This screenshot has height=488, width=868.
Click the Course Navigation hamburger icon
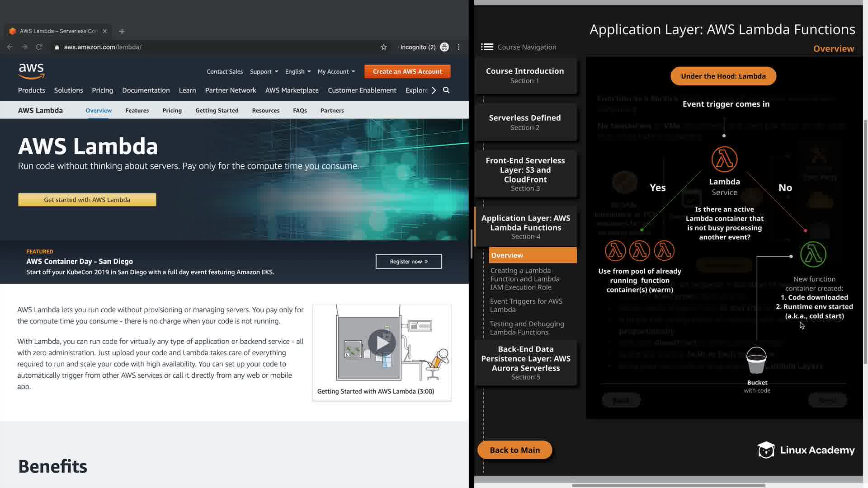coord(487,47)
